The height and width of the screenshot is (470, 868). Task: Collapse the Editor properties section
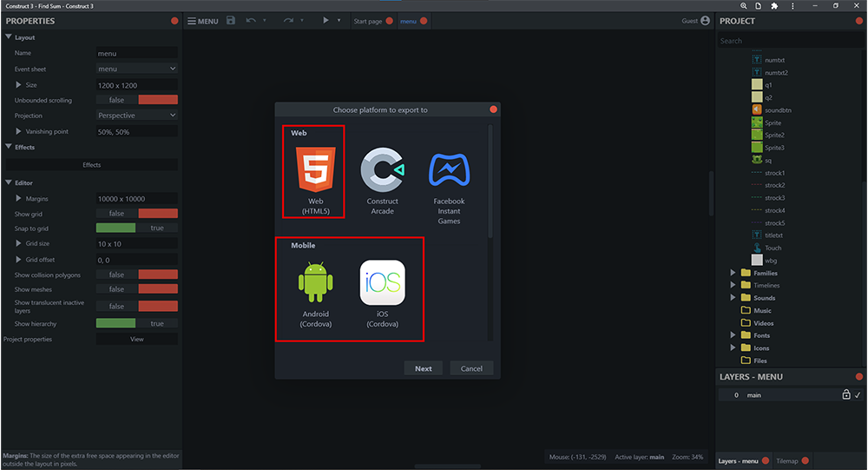pos(9,182)
